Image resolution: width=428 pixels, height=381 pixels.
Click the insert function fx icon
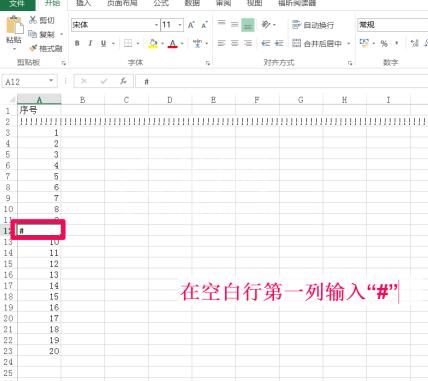(x=123, y=81)
